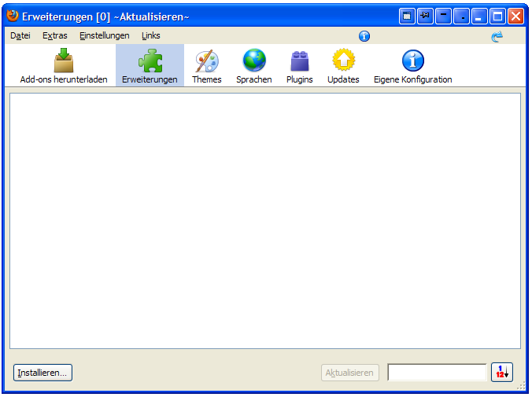Click the blue arrow icon in menu bar

click(x=497, y=36)
